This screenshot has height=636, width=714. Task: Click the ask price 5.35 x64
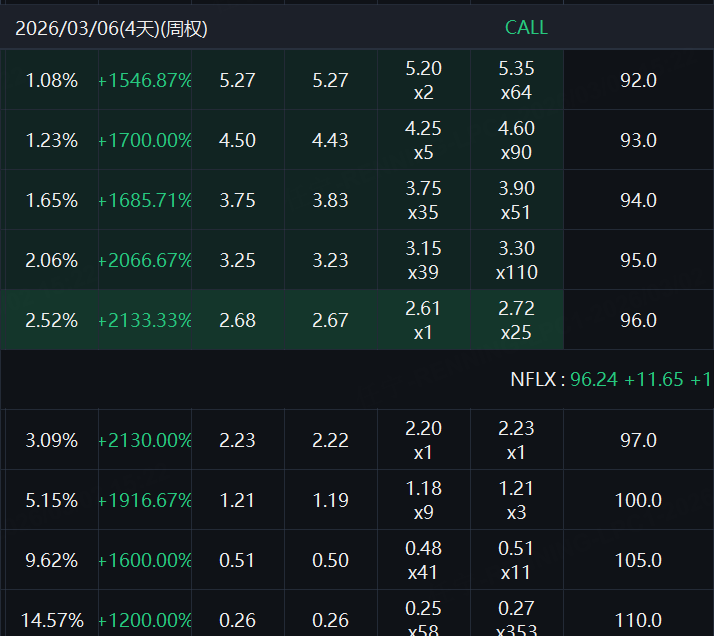click(516, 80)
